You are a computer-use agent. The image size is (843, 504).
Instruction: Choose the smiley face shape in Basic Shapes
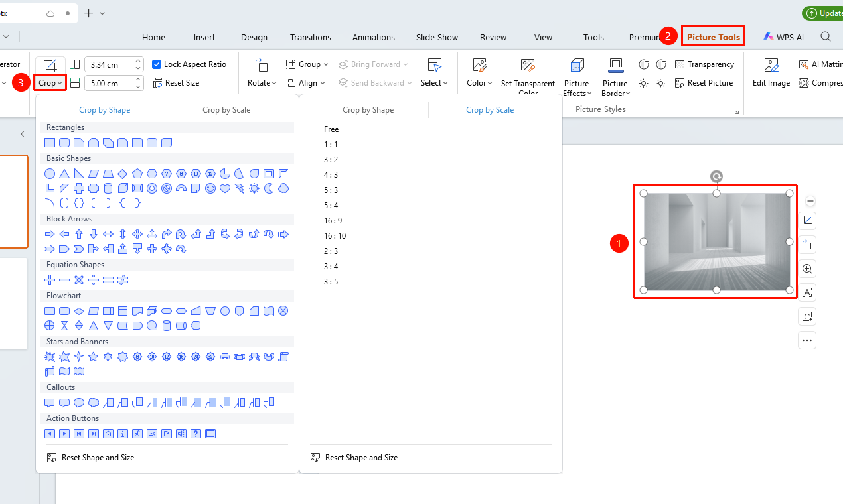[x=210, y=188]
